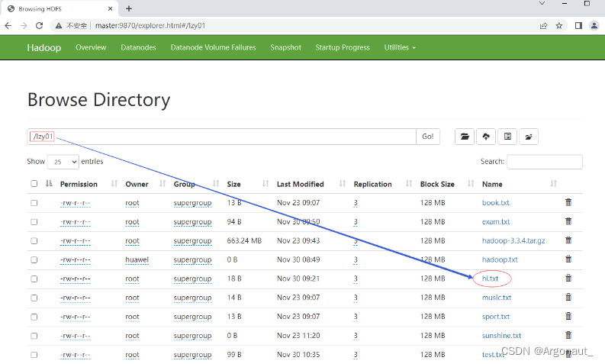605x364 pixels.
Task: Open the browser side panel icon
Action: pyautogui.click(x=578, y=25)
